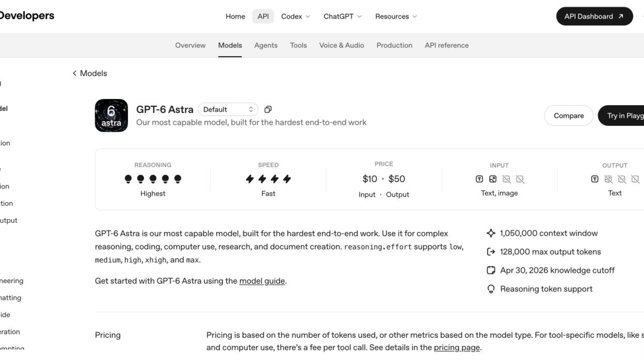
Task: Click the context window sparkle icon
Action: click(491, 233)
